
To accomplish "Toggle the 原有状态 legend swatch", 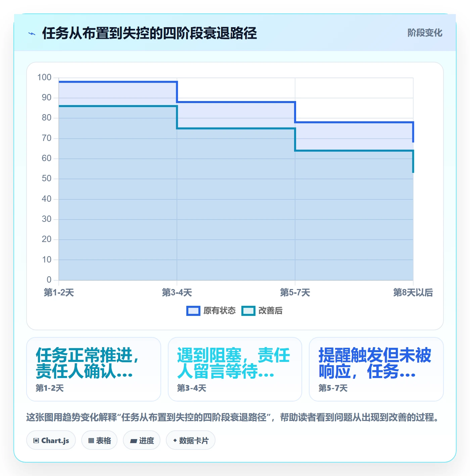I will click(193, 311).
